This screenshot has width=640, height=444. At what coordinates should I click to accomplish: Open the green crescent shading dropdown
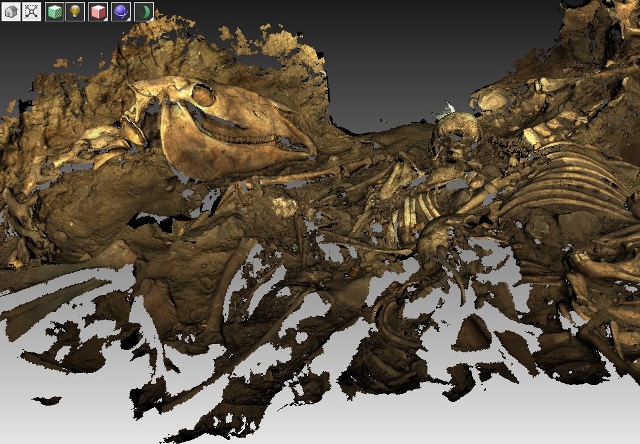click(144, 12)
